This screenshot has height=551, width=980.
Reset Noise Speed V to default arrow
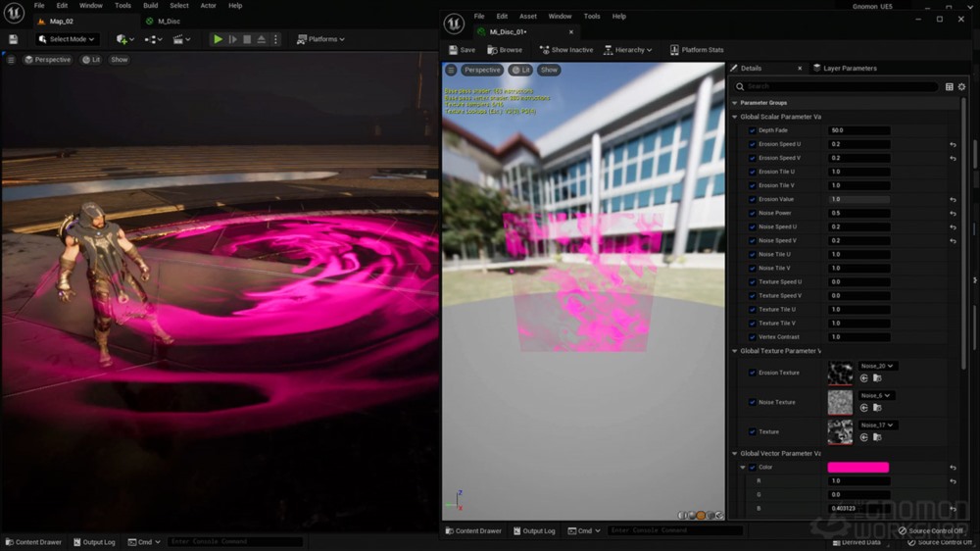tap(954, 241)
